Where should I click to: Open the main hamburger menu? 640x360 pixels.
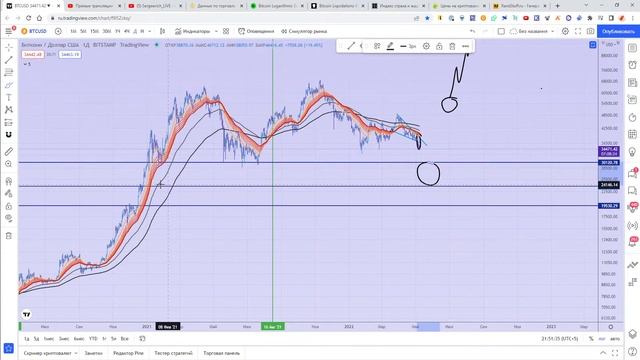[x=9, y=31]
